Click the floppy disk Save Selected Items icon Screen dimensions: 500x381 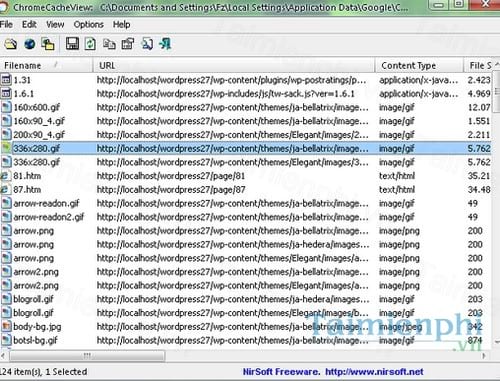click(72, 44)
